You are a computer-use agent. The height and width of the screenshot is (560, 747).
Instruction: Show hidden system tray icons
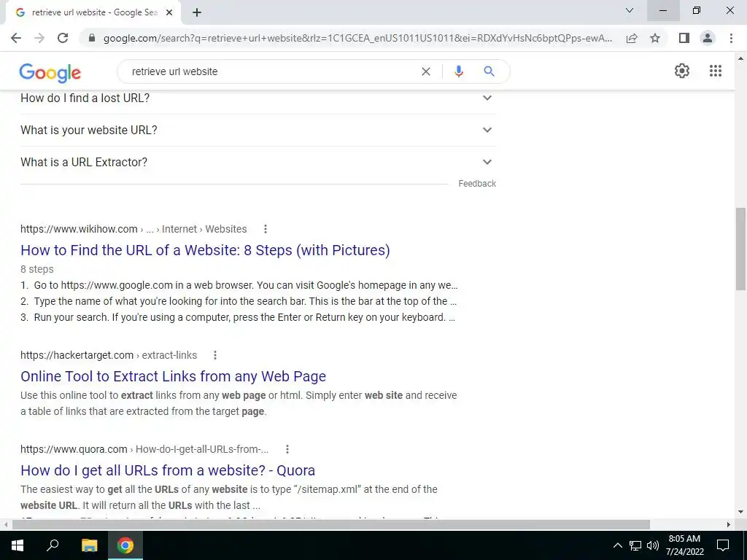coord(617,545)
